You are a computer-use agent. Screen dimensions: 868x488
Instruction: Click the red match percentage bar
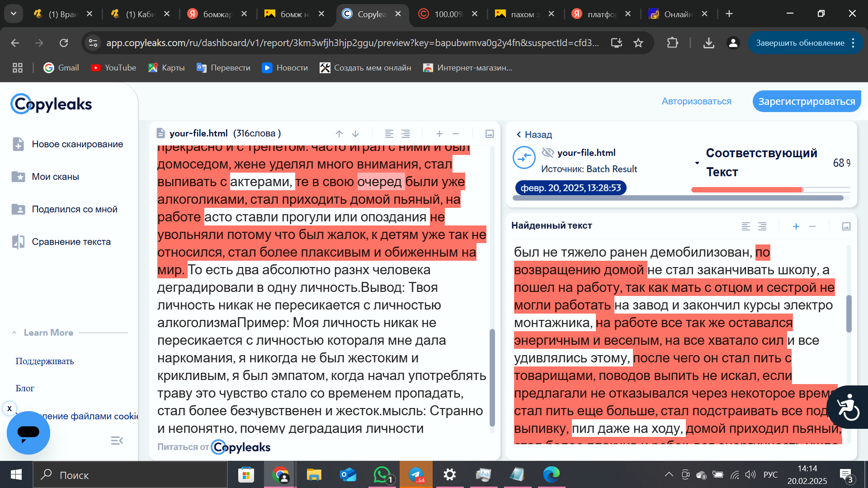click(747, 190)
